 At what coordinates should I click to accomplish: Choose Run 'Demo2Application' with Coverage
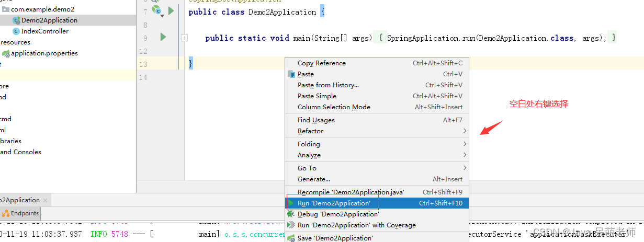377,225
